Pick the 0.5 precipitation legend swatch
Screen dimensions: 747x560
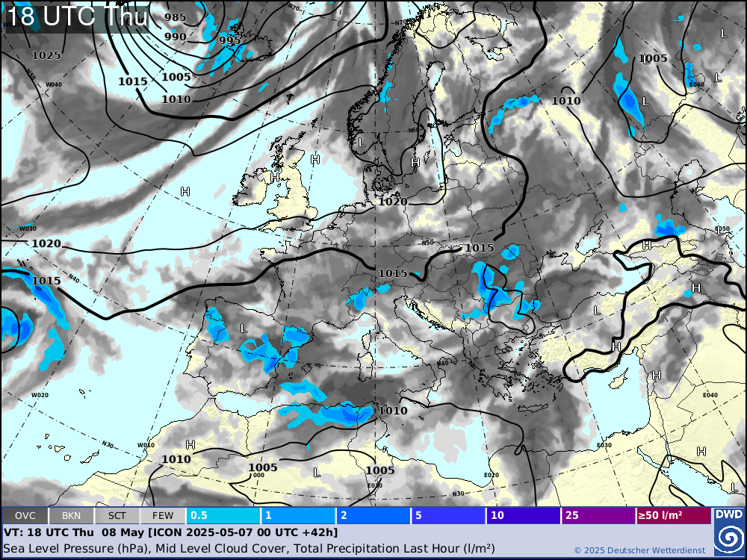(x=223, y=516)
